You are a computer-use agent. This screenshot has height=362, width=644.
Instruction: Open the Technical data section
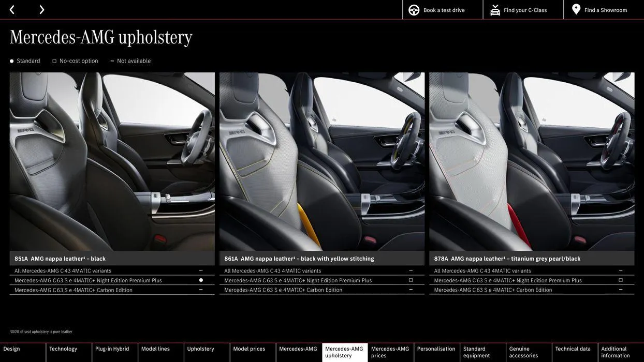[x=573, y=349]
